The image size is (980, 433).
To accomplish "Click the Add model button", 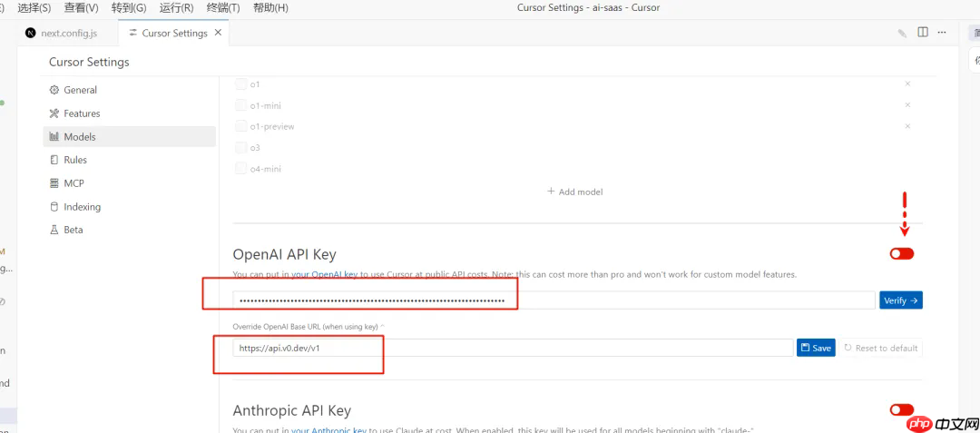I will (x=574, y=192).
